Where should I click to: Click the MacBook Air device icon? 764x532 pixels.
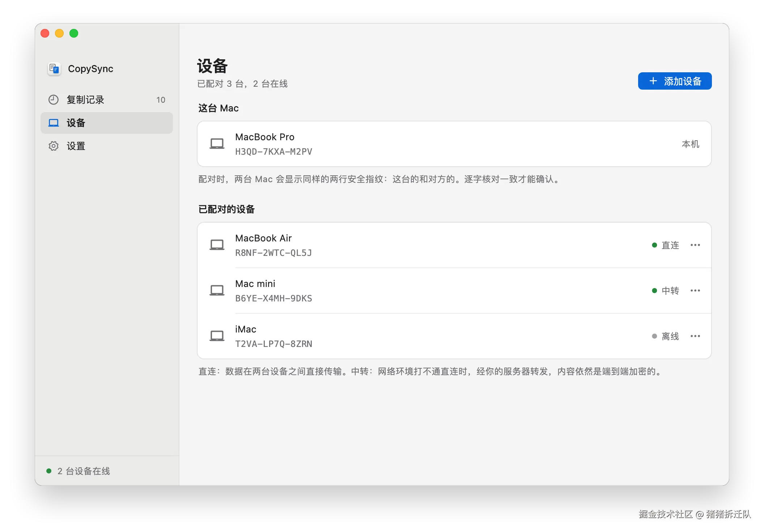217,245
